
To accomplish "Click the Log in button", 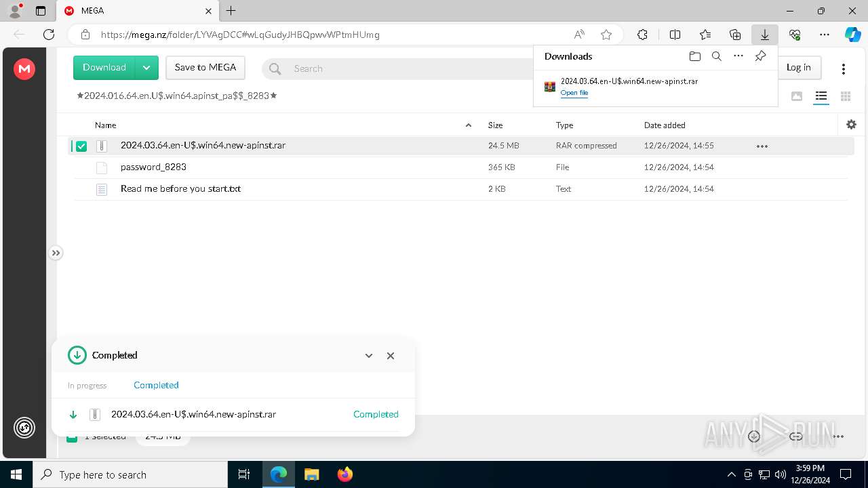I will tap(798, 67).
